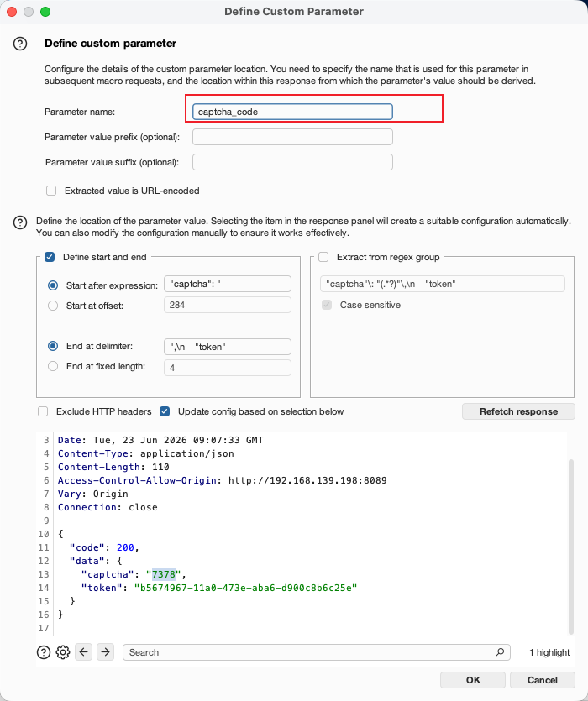Click the Access-Control-Allow-Origin header
The width and height of the screenshot is (588, 701).
(223, 480)
